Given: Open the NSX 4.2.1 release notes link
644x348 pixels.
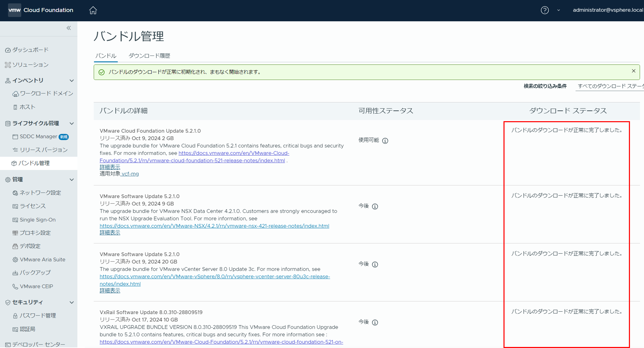Looking at the screenshot, I should [214, 226].
